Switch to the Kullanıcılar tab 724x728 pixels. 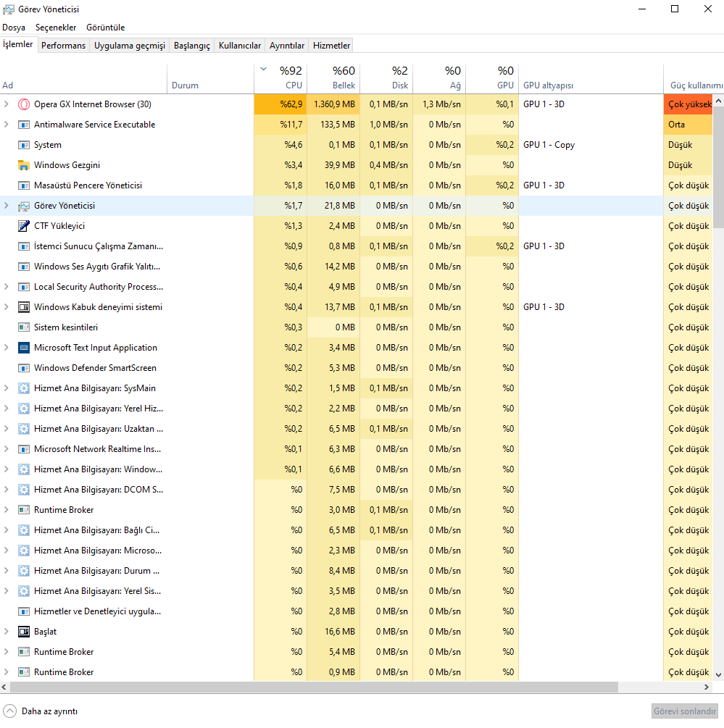(240, 46)
